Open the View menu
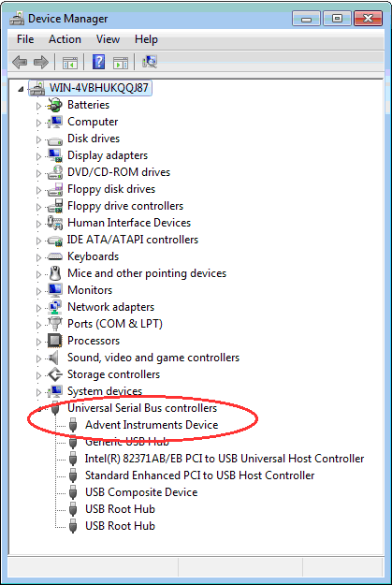 (108, 39)
